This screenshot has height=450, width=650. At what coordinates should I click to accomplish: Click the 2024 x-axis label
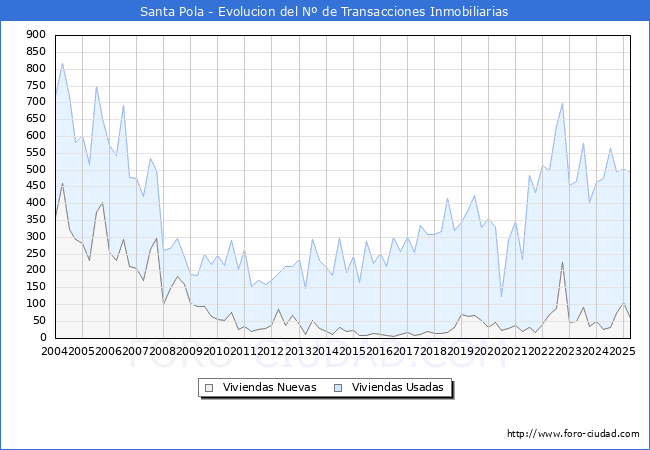point(596,351)
